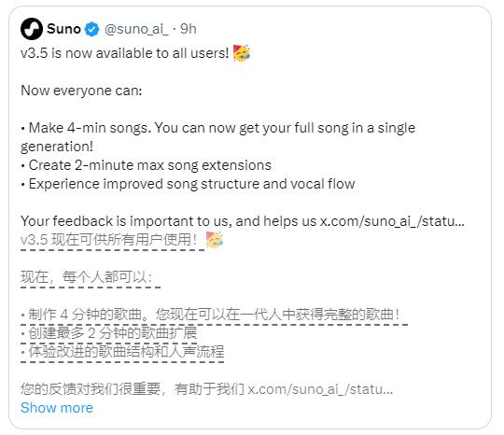Expand the post with Show more
The image size is (504, 435).
(x=57, y=408)
